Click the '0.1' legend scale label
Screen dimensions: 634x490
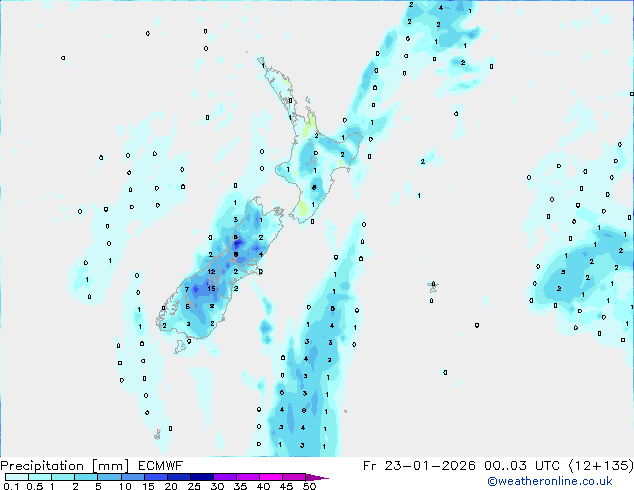[x=11, y=486]
